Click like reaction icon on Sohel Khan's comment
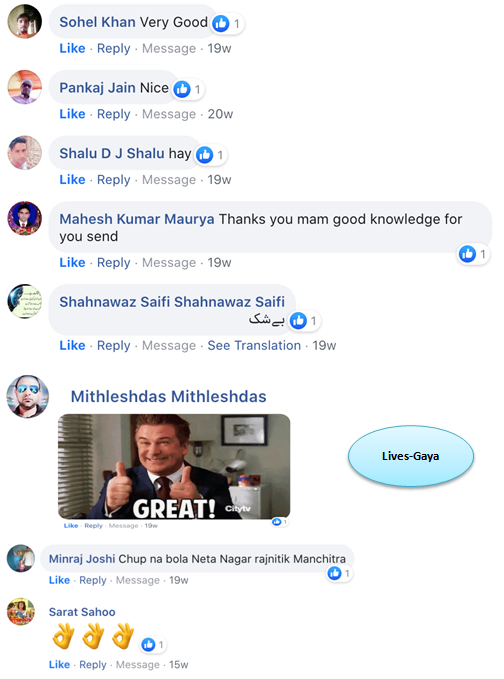504x679 pixels. pyautogui.click(x=221, y=23)
